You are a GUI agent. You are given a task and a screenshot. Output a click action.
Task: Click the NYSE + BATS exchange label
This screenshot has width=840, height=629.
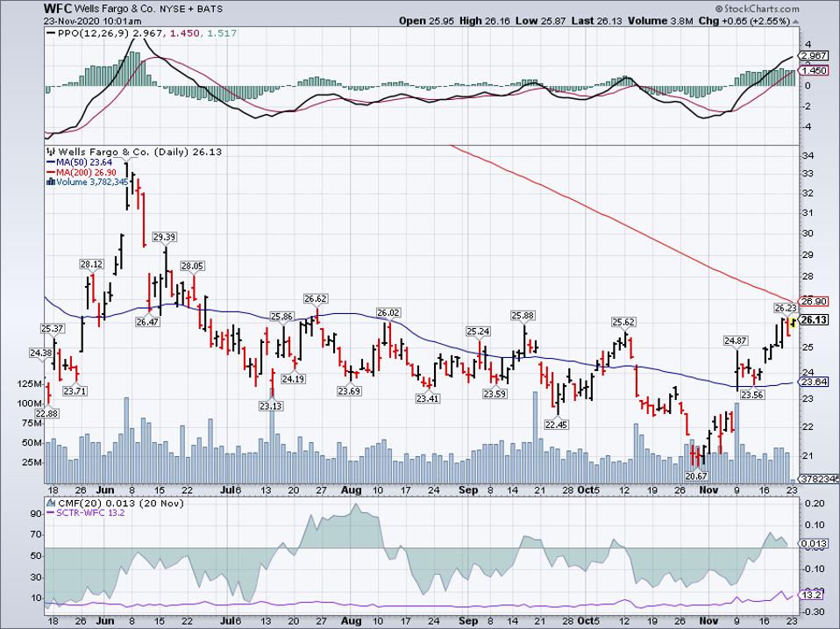[191, 9]
